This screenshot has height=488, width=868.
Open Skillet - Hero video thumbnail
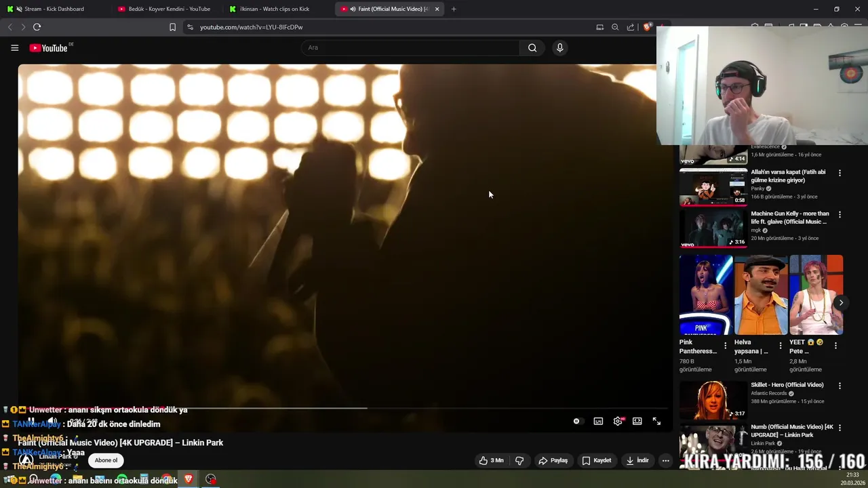coord(713,400)
